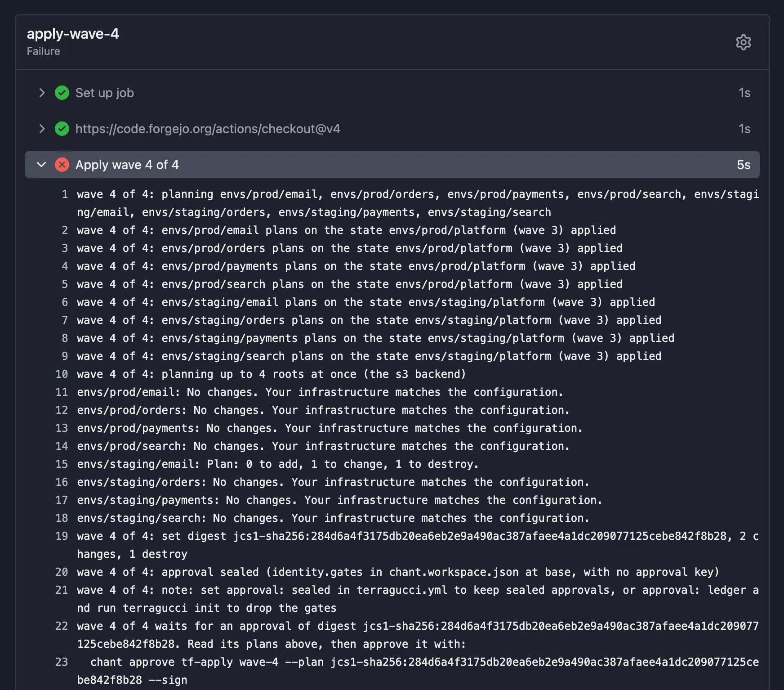The height and width of the screenshot is (690, 784).
Task: Open the job log settings gear
Action: [x=744, y=42]
